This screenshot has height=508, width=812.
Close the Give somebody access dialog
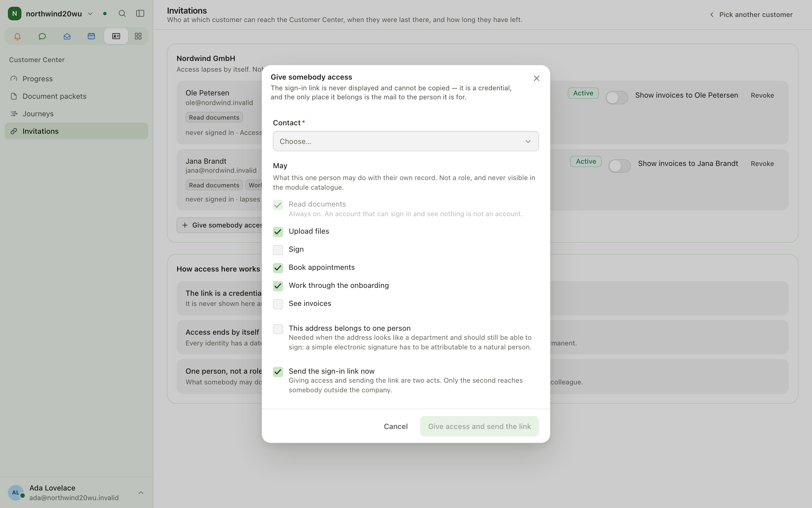537,78
